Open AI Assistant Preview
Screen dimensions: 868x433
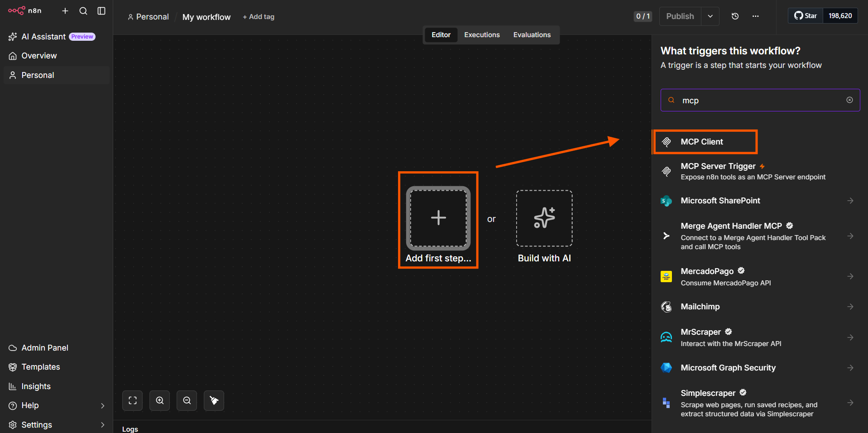[56, 37]
